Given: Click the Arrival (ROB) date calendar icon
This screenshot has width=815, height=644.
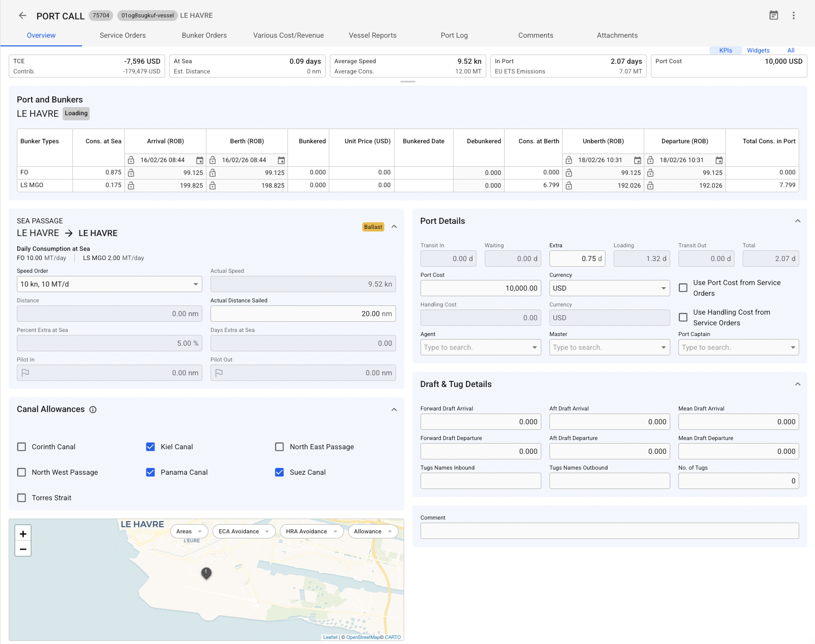Looking at the screenshot, I should tap(200, 160).
